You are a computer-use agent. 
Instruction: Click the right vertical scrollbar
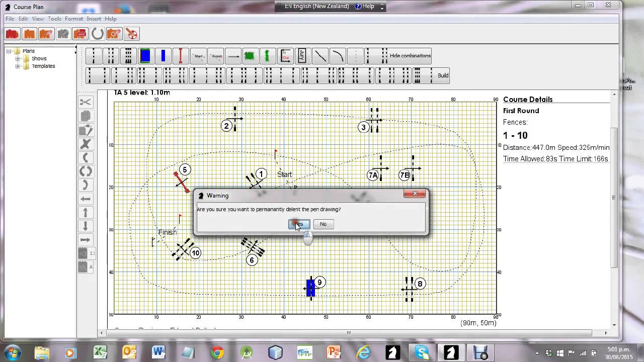(614, 209)
